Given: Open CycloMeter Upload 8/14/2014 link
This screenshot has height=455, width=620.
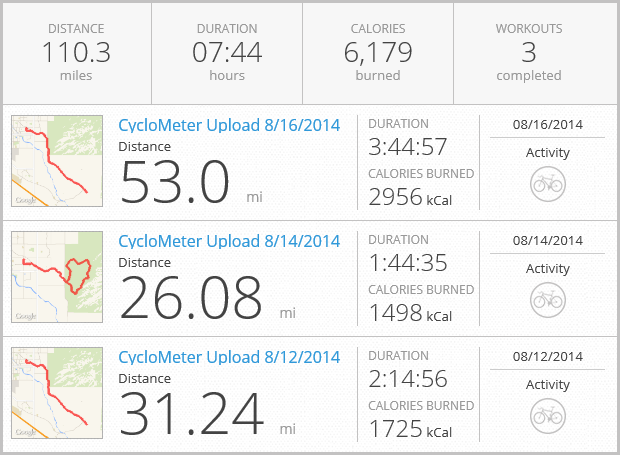Looking at the screenshot, I should 229,241.
